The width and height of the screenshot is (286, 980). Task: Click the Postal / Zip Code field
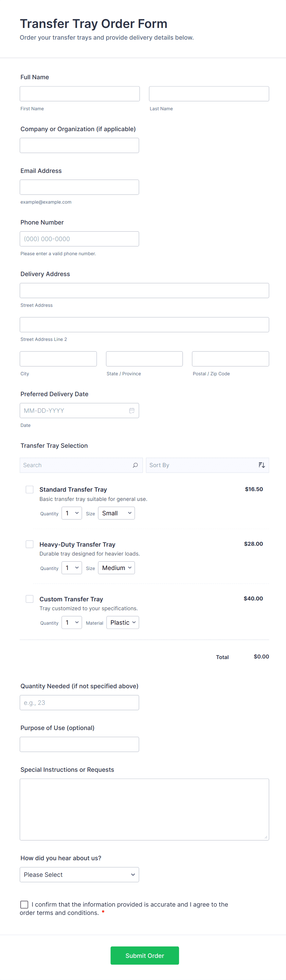[230, 359]
